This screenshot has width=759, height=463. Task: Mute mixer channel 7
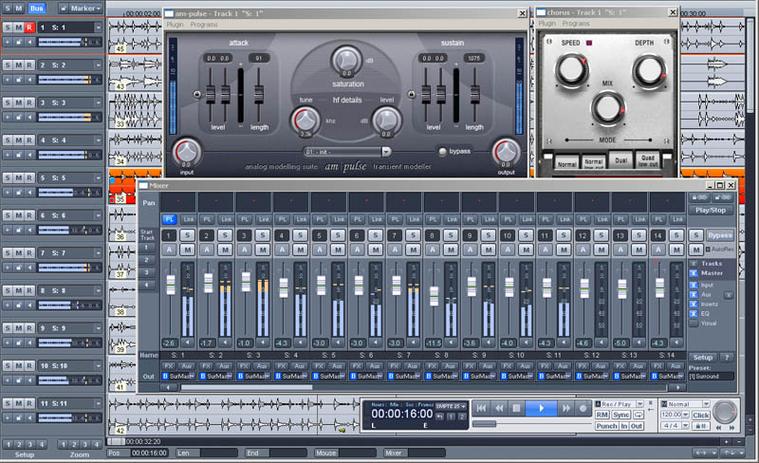pyautogui.click(x=413, y=250)
